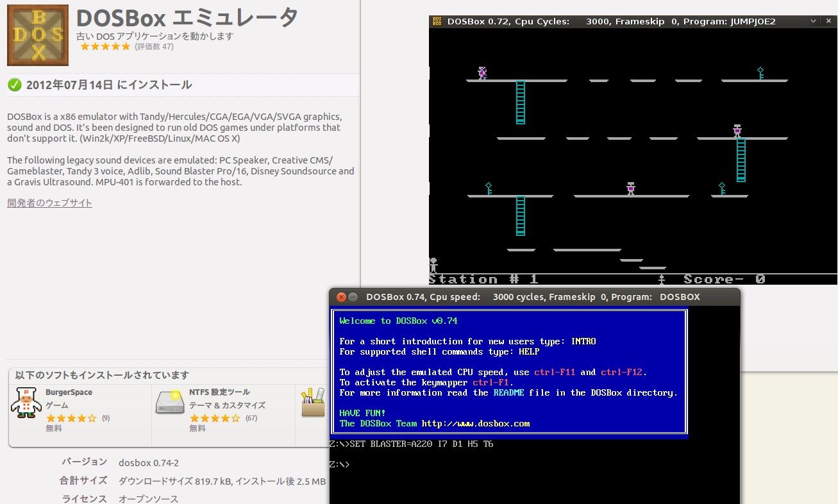This screenshot has height=504, width=838.
Task: Select the purple player character on the top platform
Action: point(482,73)
